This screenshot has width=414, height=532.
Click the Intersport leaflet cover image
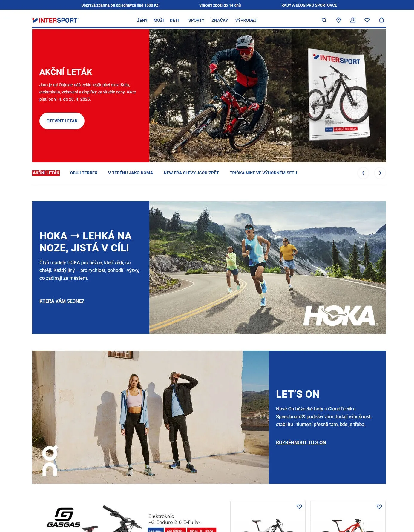339,94
